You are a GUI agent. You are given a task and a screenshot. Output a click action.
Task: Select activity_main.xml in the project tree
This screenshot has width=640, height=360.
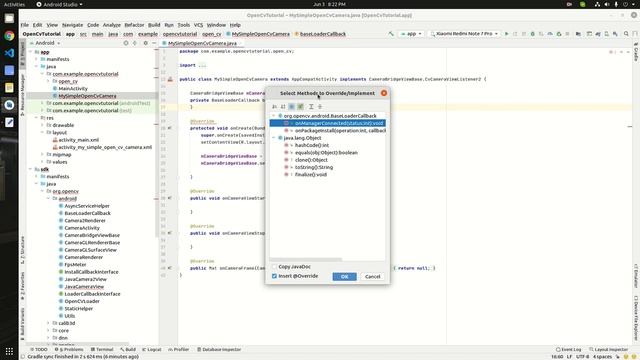(79, 140)
